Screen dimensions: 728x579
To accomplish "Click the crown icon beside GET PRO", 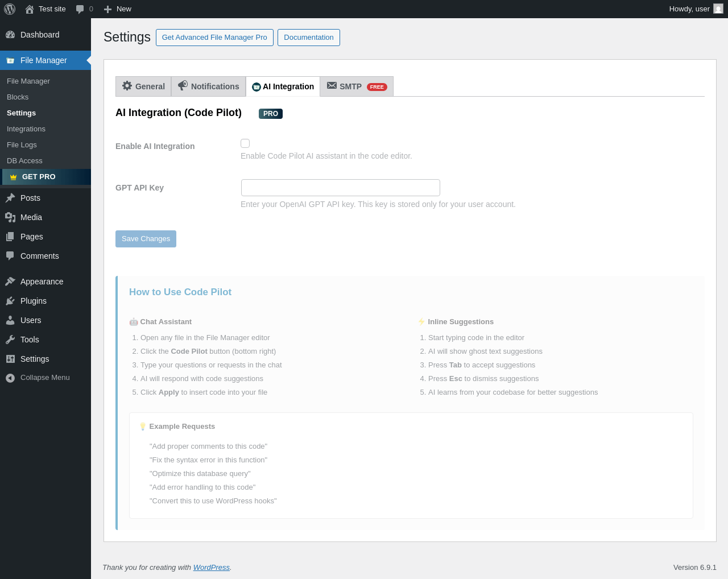I will tap(13, 177).
